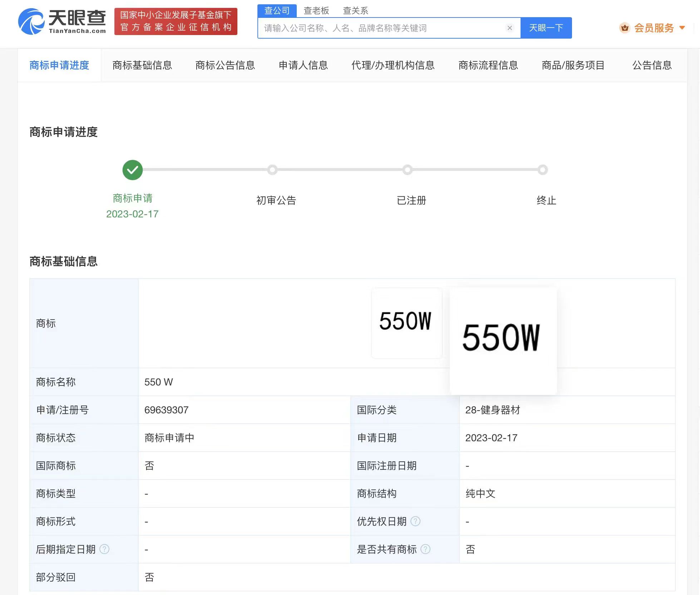
Task: Select application date 2023-02-17 in table
Action: coord(492,438)
